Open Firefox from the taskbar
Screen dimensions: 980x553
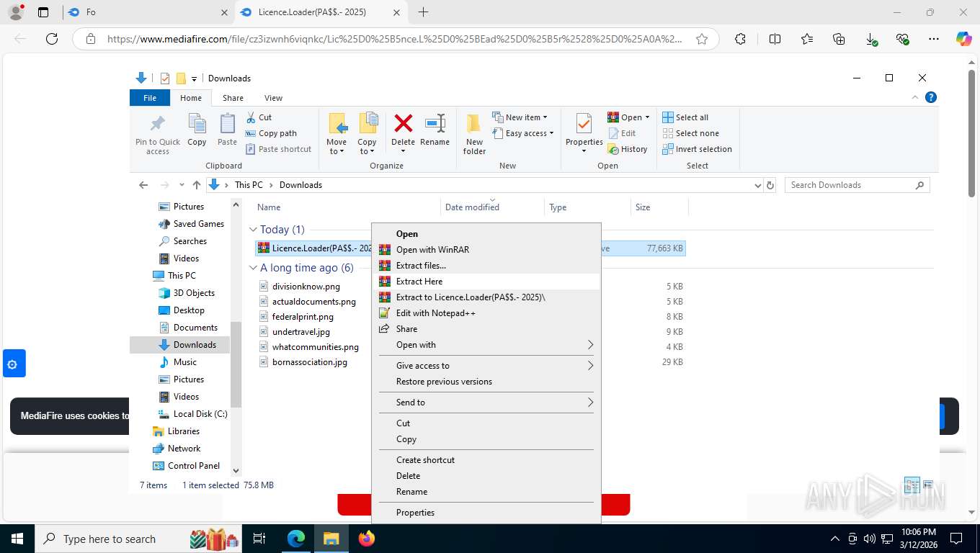point(367,539)
